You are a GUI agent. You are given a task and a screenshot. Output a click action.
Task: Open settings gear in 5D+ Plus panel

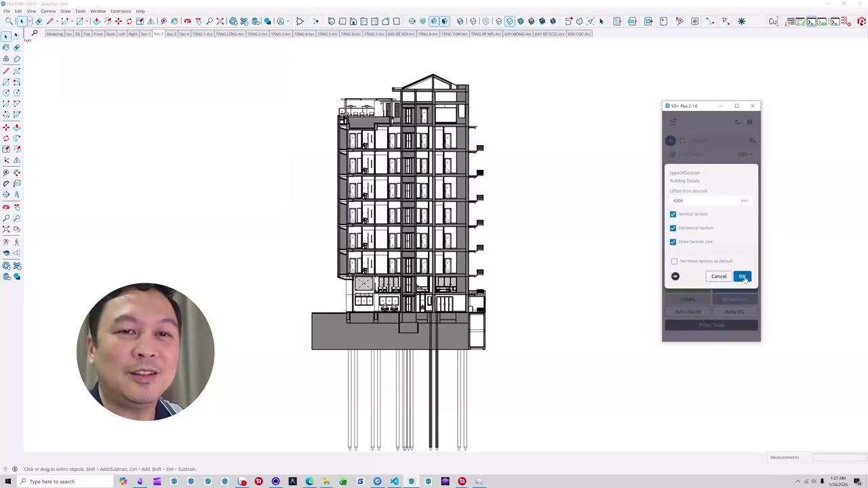[x=749, y=122]
